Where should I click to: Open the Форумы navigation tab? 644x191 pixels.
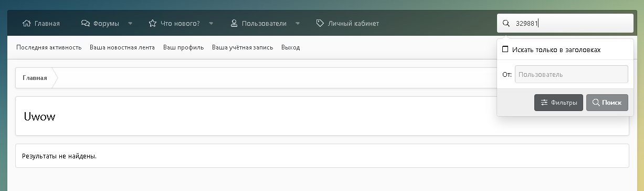[x=100, y=23]
